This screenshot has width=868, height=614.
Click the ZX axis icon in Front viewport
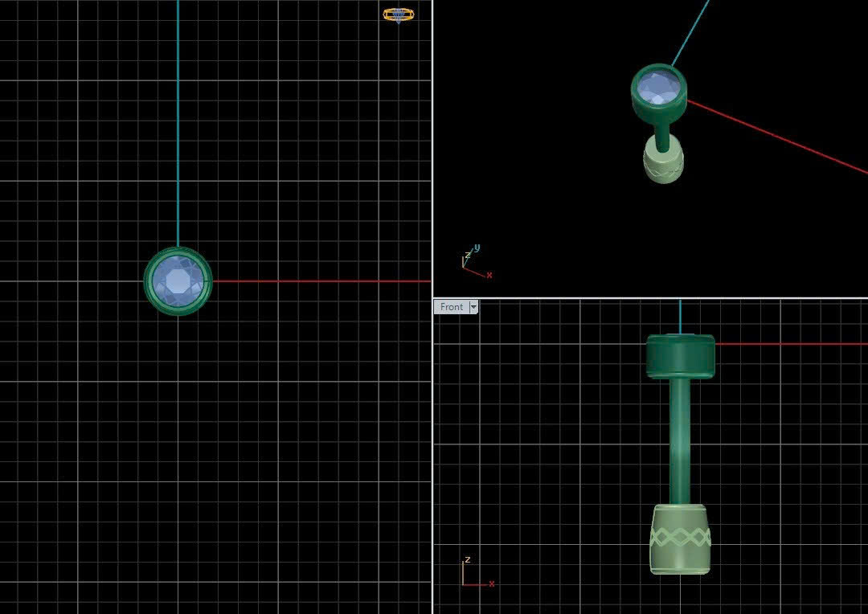(x=476, y=573)
